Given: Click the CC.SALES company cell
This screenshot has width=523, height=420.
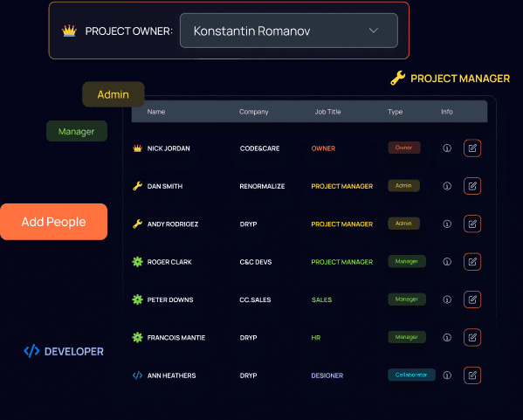Looking at the screenshot, I should [255, 300].
